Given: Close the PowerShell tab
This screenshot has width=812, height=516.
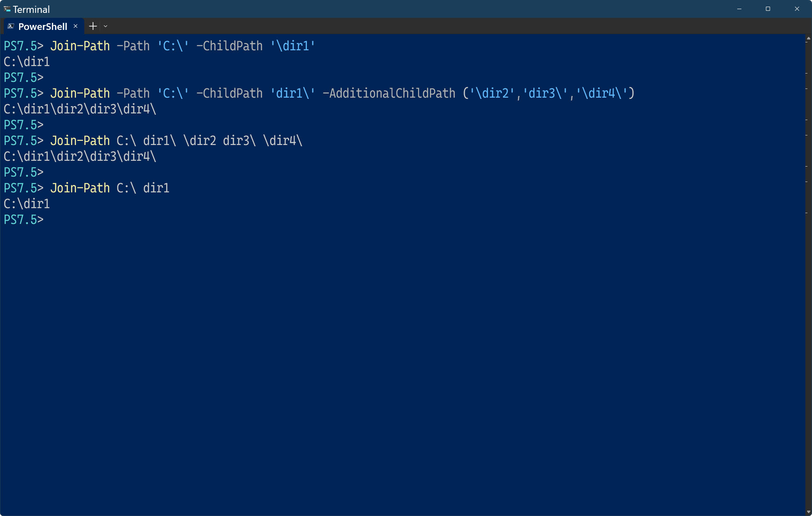Looking at the screenshot, I should coord(76,26).
